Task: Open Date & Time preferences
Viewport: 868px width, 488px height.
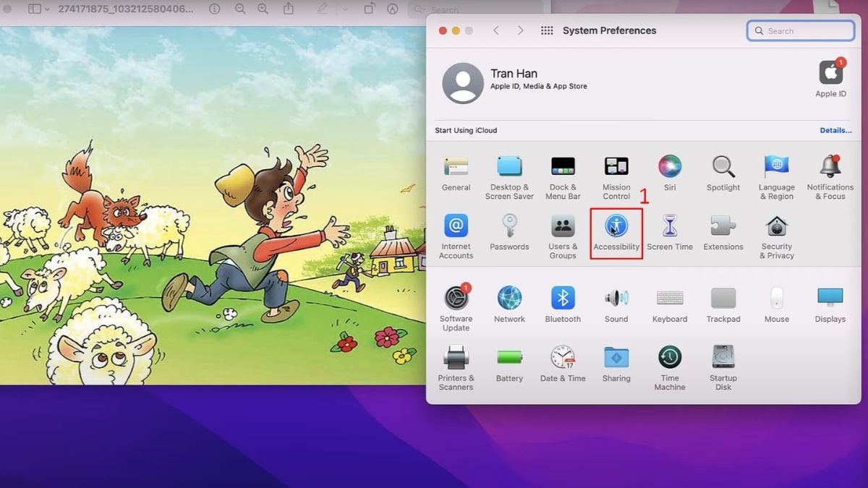Action: [563, 364]
